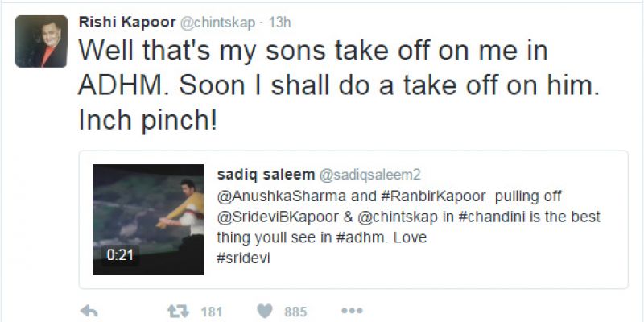Click the #RanbirKapoor hashtag
Viewport: 644px width, 322px height.
click(x=433, y=196)
